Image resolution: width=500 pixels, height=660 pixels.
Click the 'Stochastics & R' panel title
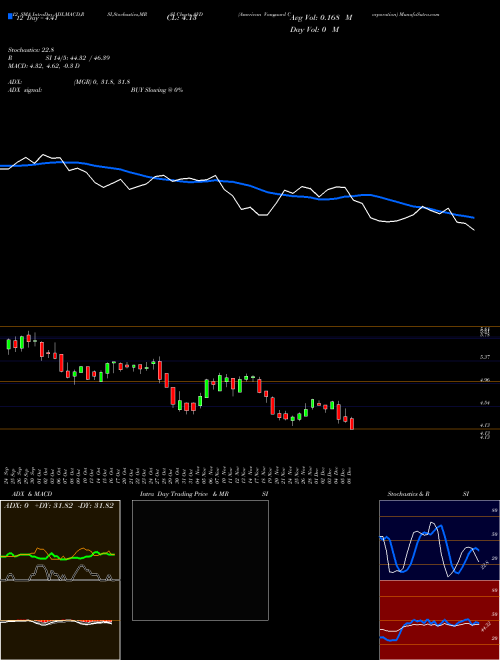click(408, 494)
